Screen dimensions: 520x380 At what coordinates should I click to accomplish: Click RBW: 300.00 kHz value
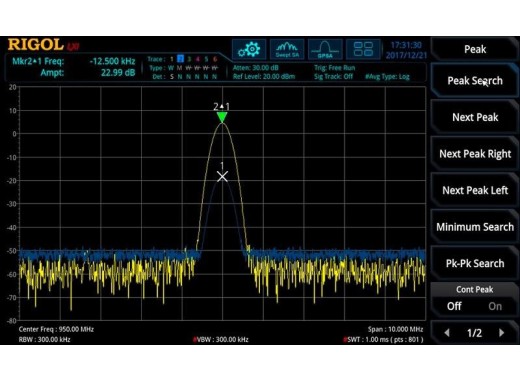(x=44, y=340)
